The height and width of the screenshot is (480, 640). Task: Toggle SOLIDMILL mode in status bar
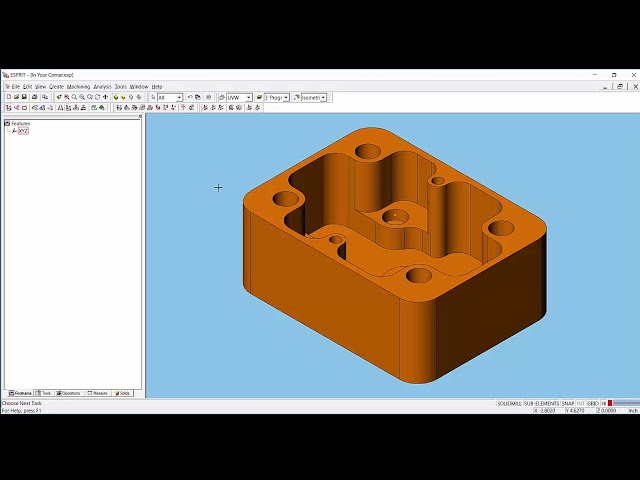point(509,403)
